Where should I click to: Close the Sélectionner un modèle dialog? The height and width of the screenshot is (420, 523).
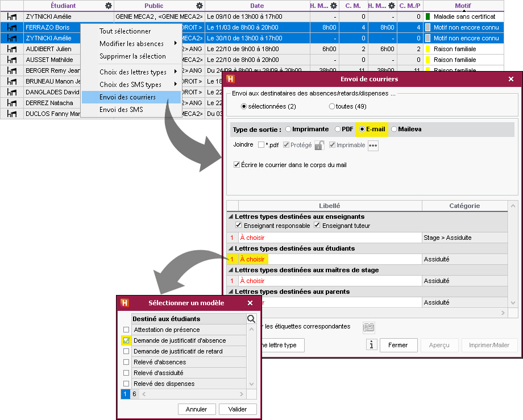(x=250, y=303)
